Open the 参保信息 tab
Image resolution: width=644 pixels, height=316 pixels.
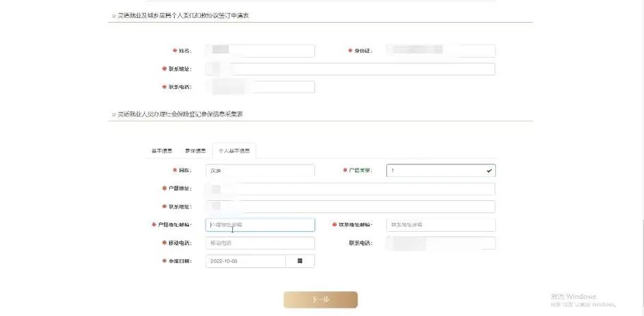[x=195, y=151]
